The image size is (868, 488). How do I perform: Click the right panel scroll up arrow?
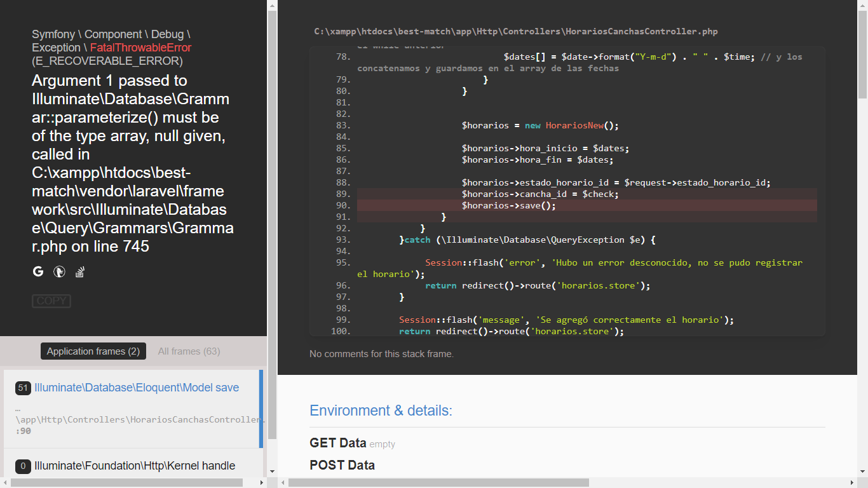863,5
